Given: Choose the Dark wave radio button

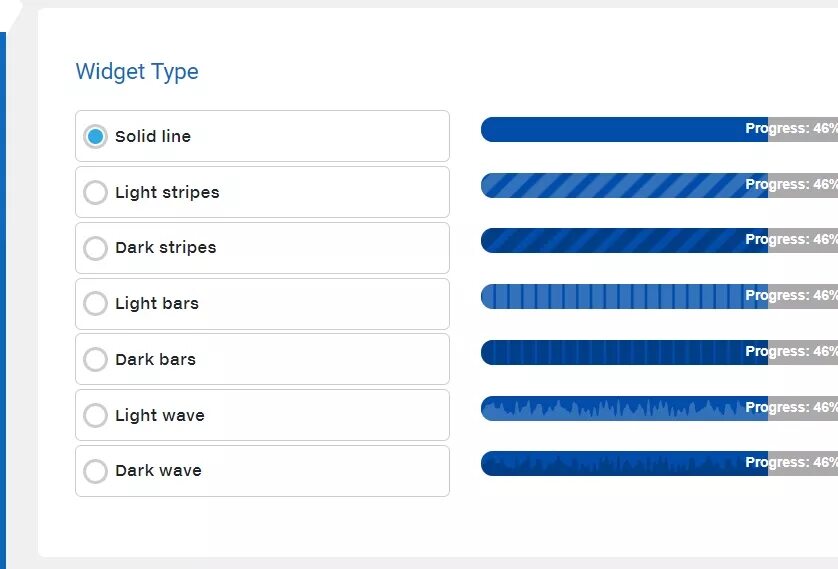Looking at the screenshot, I should click(x=96, y=471).
